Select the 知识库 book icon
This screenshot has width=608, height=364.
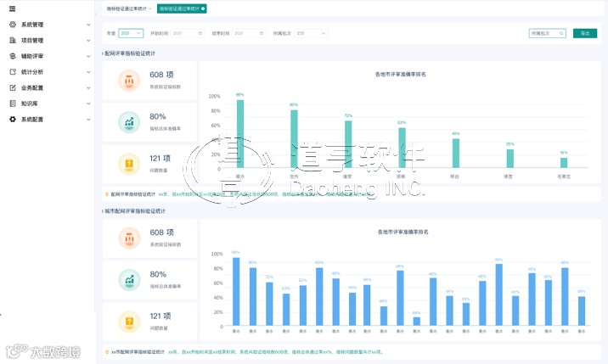tap(13, 104)
